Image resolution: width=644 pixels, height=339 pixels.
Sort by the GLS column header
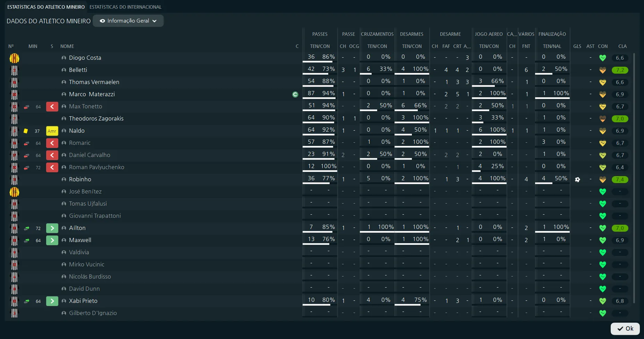[577, 46]
